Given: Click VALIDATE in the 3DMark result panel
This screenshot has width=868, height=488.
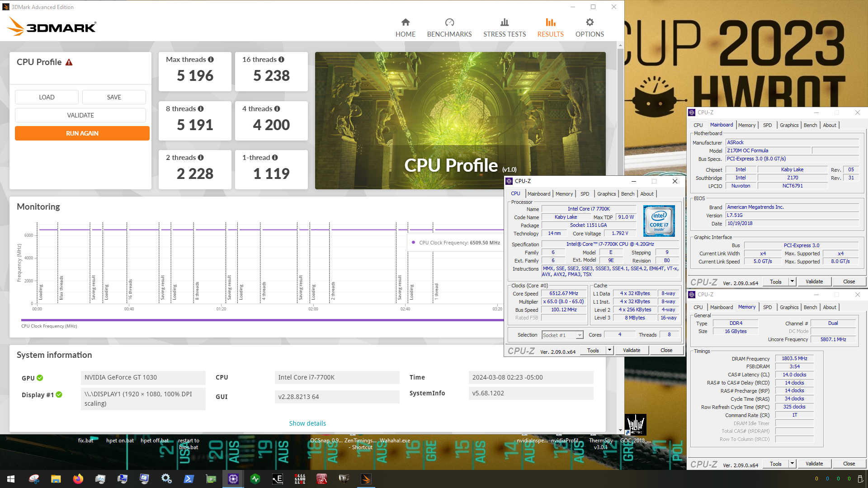Looking at the screenshot, I should [x=80, y=115].
